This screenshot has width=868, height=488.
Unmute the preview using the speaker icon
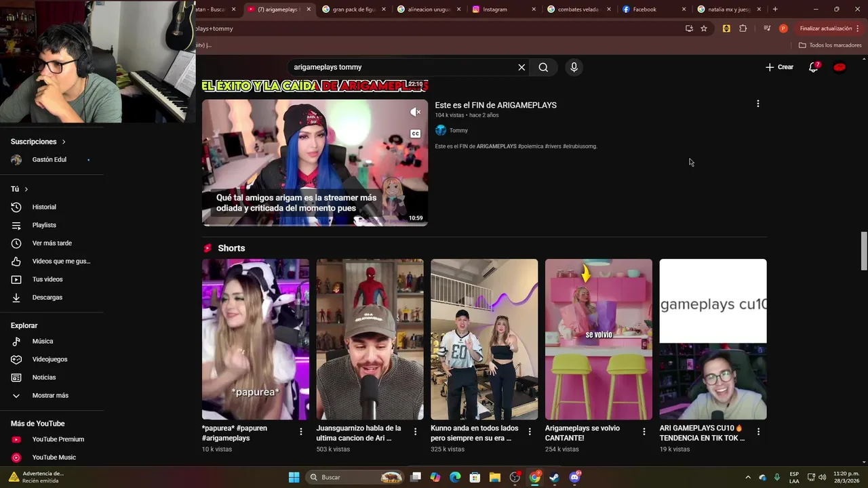415,112
